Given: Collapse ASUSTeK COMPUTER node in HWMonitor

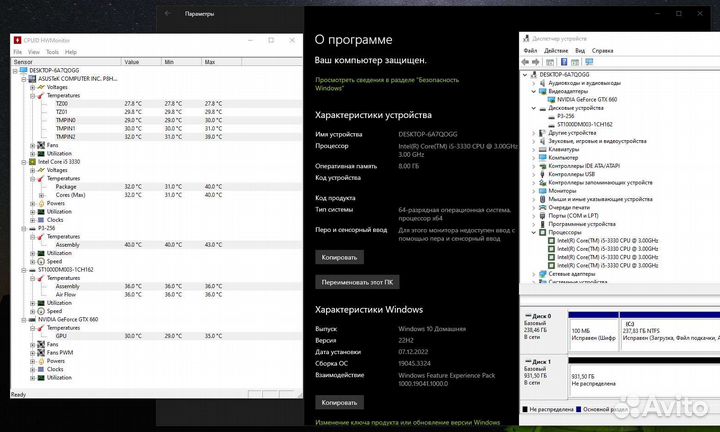Looking at the screenshot, I should [x=24, y=79].
